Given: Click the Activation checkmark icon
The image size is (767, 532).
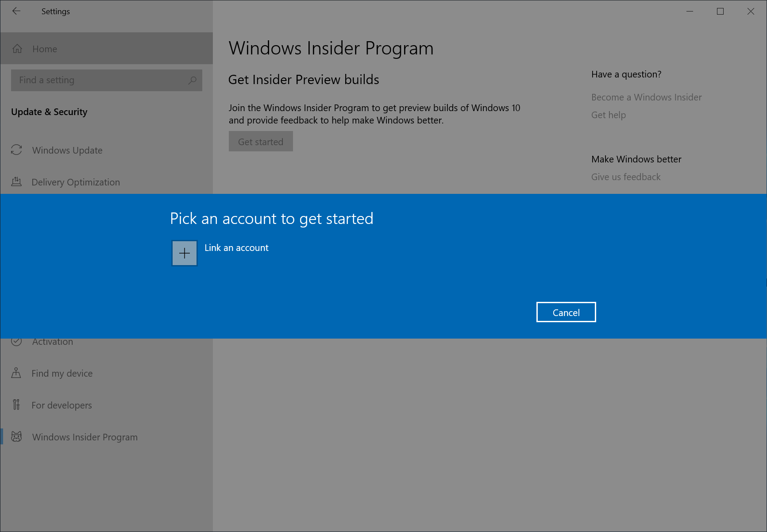Looking at the screenshot, I should 16,341.
